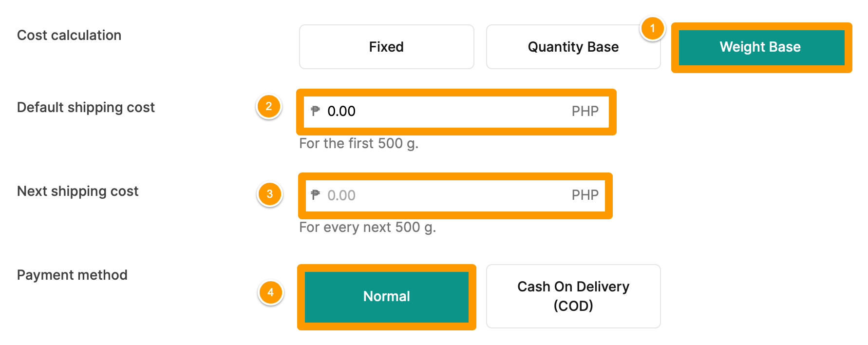Click the orange step 3 badge

(x=269, y=194)
